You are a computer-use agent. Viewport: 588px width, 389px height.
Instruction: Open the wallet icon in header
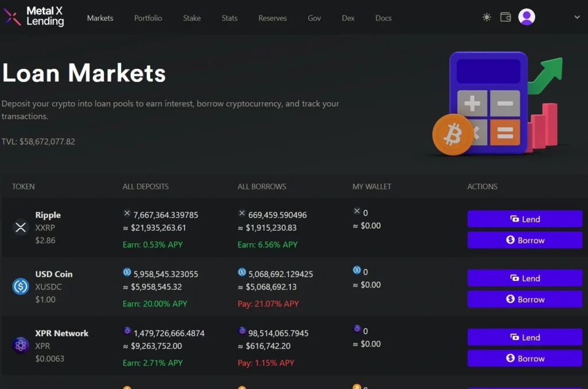coord(505,17)
